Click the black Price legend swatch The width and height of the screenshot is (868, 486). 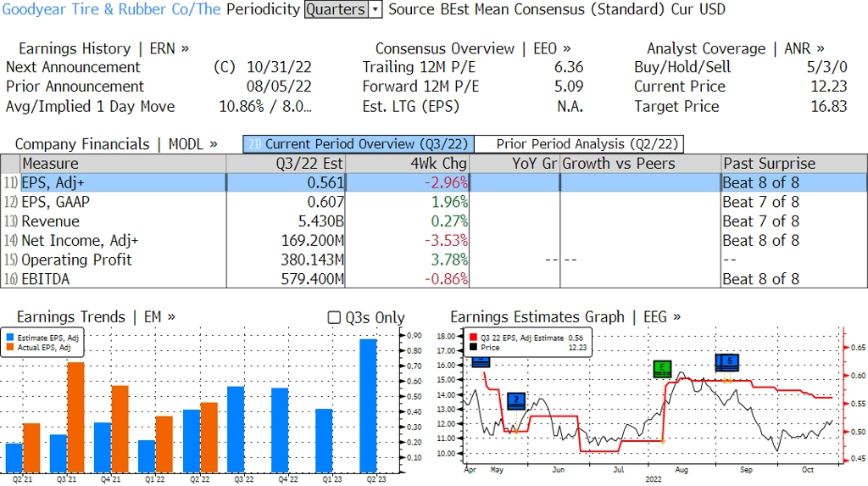click(x=473, y=348)
